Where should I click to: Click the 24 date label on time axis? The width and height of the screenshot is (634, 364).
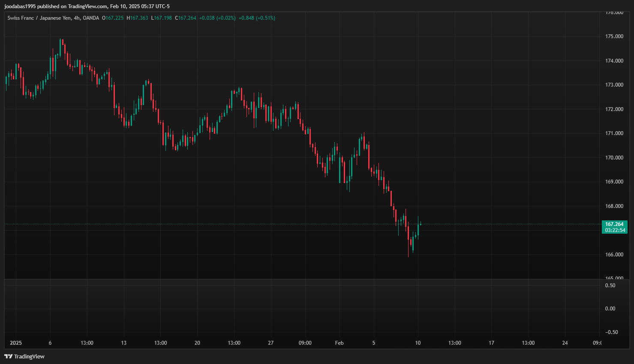coord(565,343)
